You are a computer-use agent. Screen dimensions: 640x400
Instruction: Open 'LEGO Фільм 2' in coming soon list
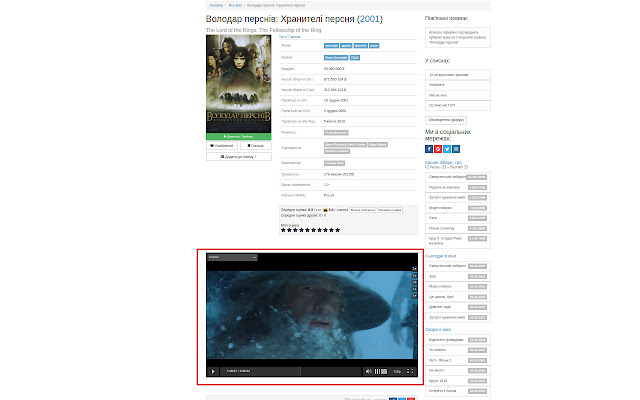coord(458,360)
